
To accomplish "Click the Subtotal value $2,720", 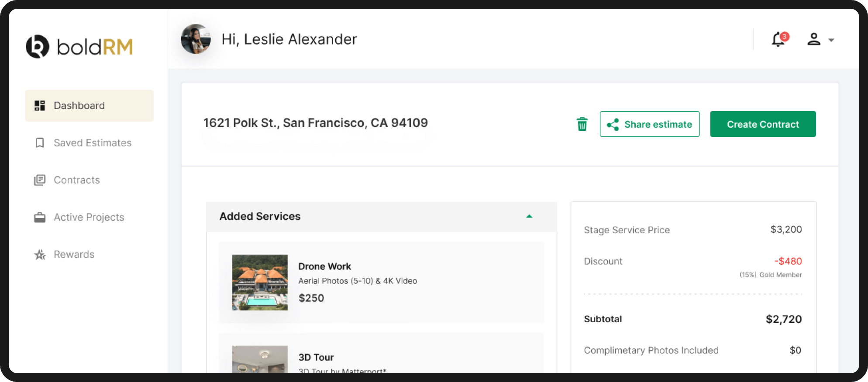I will coord(784,319).
